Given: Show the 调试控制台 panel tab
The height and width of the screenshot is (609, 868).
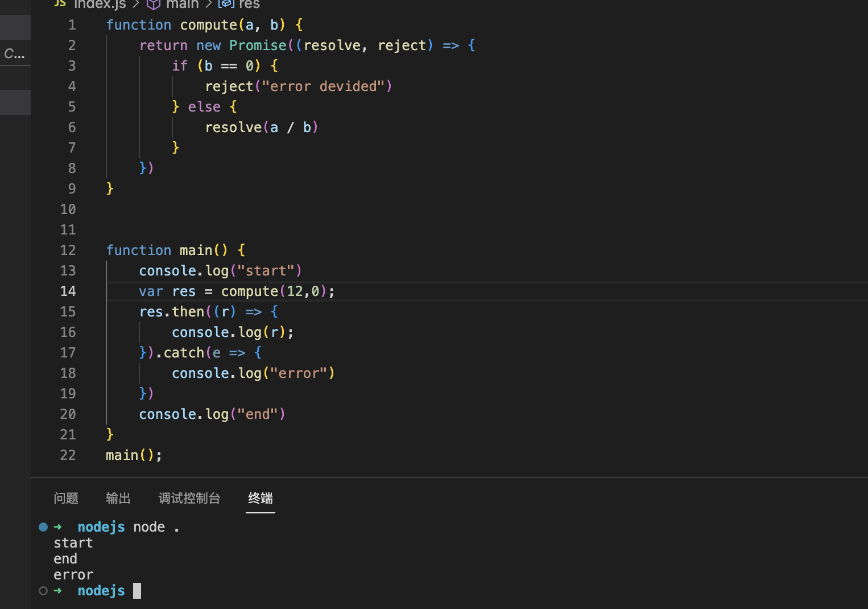Looking at the screenshot, I should (x=189, y=498).
